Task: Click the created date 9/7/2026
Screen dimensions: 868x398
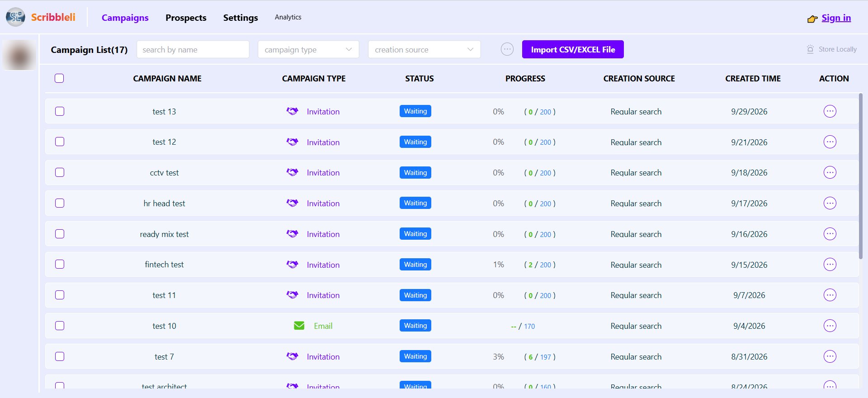Action: (749, 295)
